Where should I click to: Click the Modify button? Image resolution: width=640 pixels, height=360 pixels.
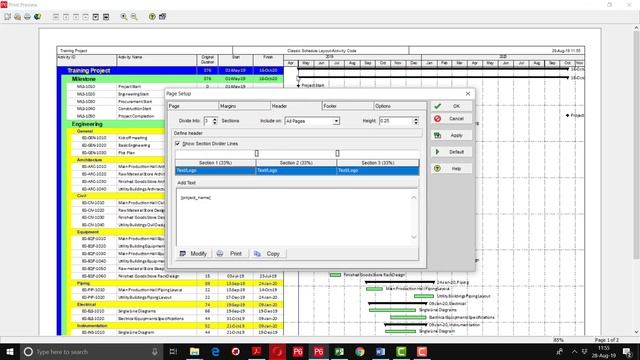coord(193,253)
